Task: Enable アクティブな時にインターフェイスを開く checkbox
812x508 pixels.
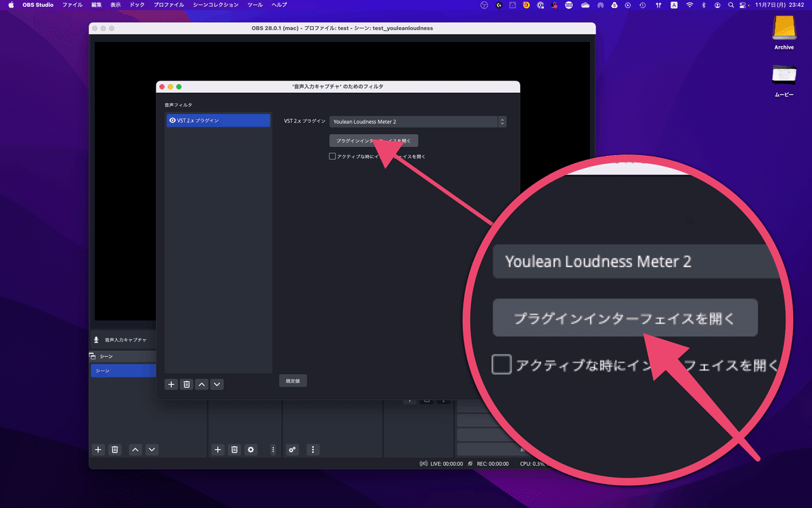Action: point(332,156)
